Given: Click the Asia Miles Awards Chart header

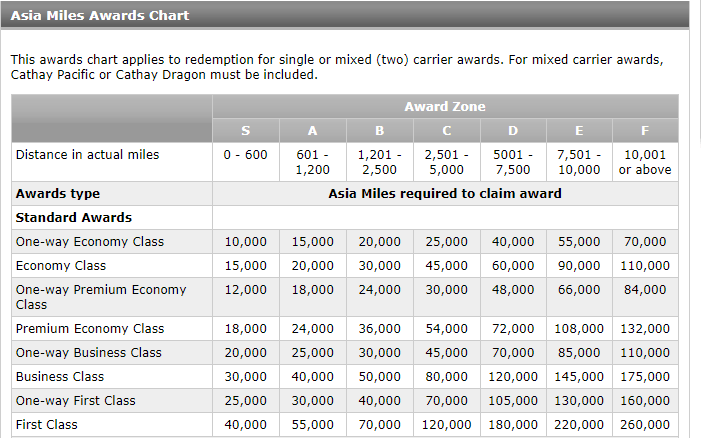Looking at the screenshot, I should tap(100, 15).
